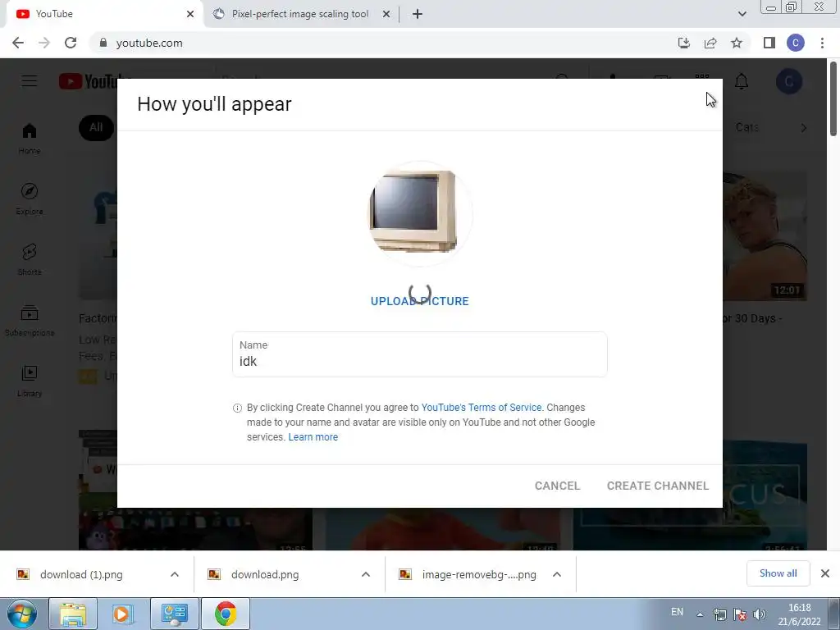Open Explore in YouTube sidebar
840x630 pixels.
pos(30,199)
